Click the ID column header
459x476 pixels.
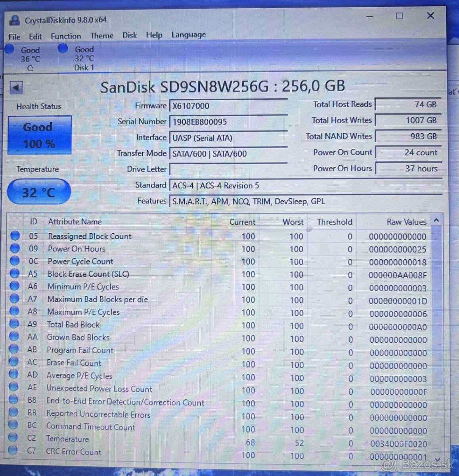(x=33, y=222)
